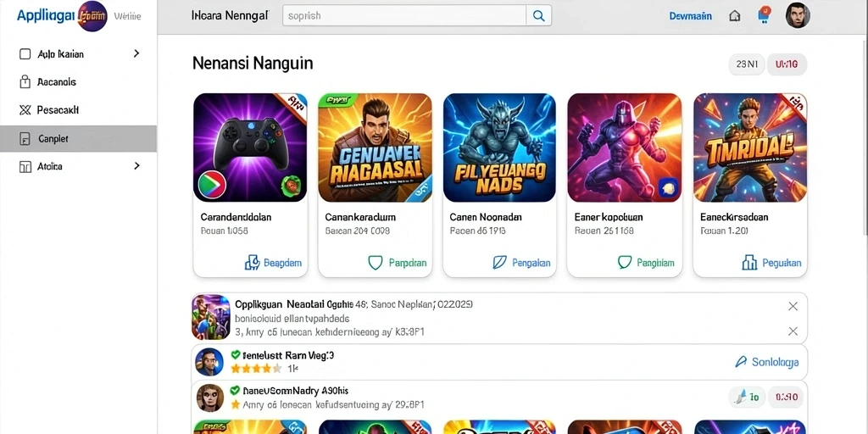
Task: Expand the Atoiica chevron
Action: click(x=136, y=165)
